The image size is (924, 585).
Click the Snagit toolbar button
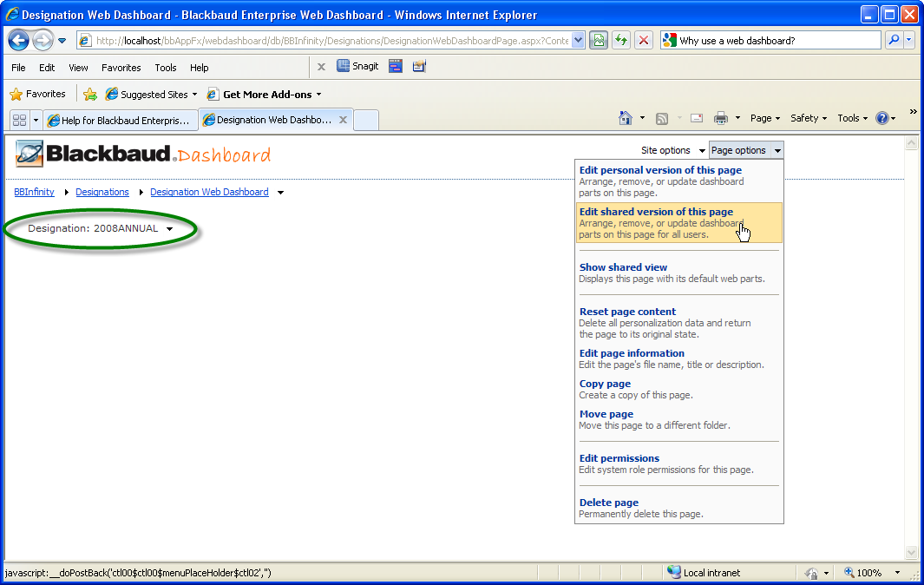(357, 66)
